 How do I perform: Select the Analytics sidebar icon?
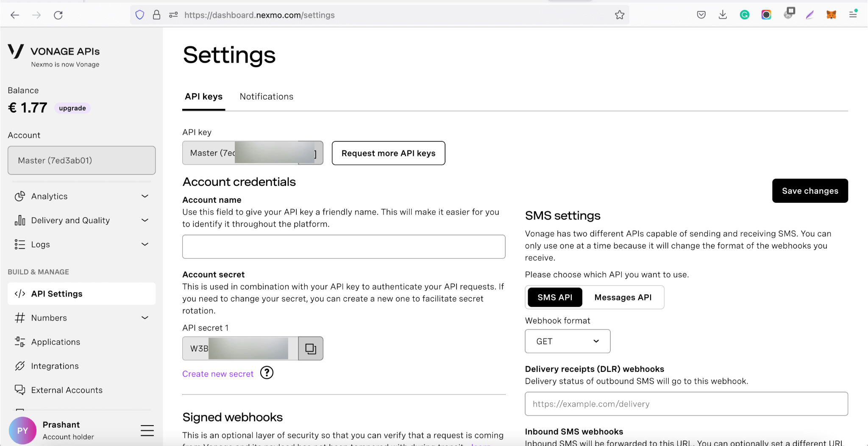[x=19, y=196]
